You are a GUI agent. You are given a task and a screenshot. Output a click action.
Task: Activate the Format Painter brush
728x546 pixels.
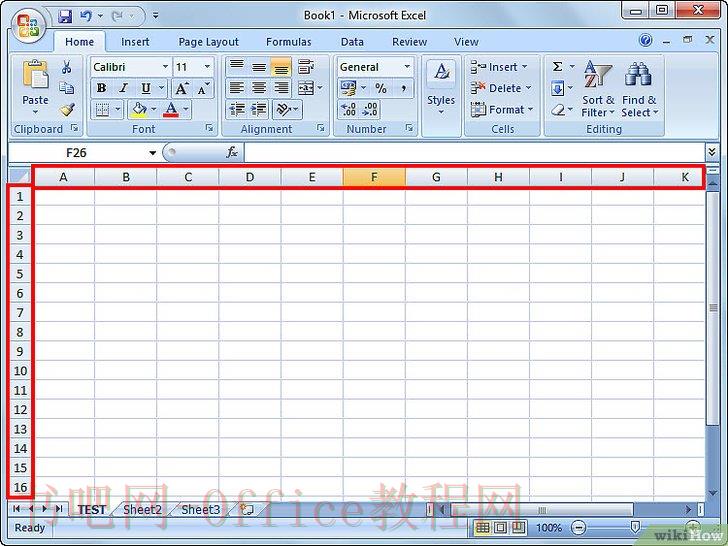click(x=67, y=110)
